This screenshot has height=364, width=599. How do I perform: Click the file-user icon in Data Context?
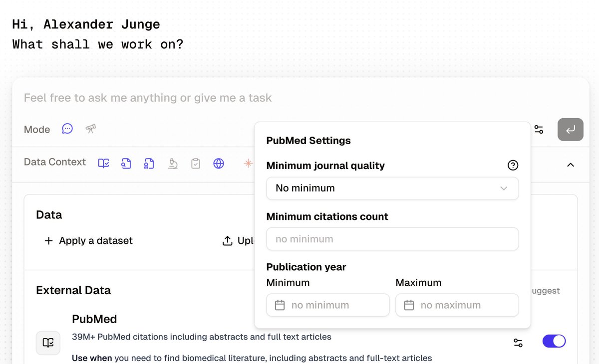(x=149, y=163)
